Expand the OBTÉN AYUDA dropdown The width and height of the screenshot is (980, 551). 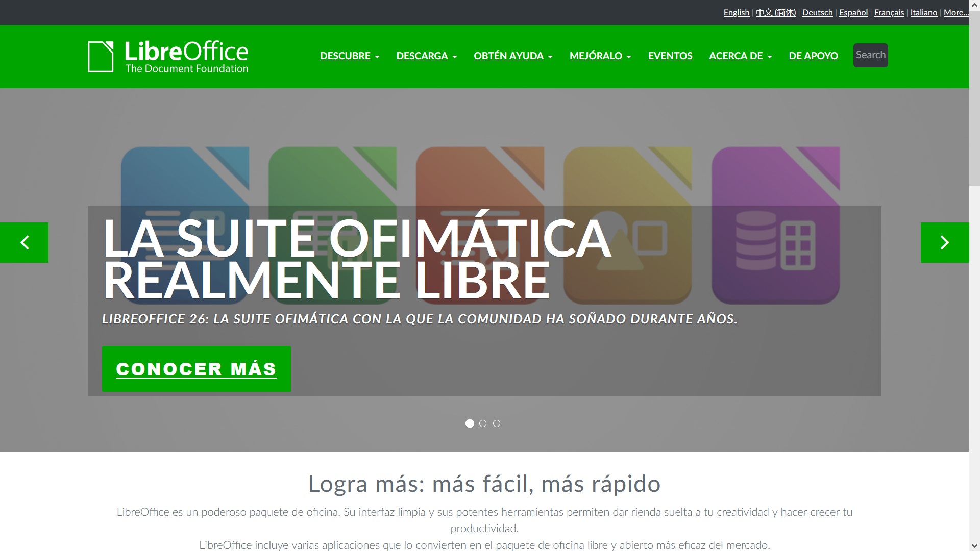[x=513, y=56]
